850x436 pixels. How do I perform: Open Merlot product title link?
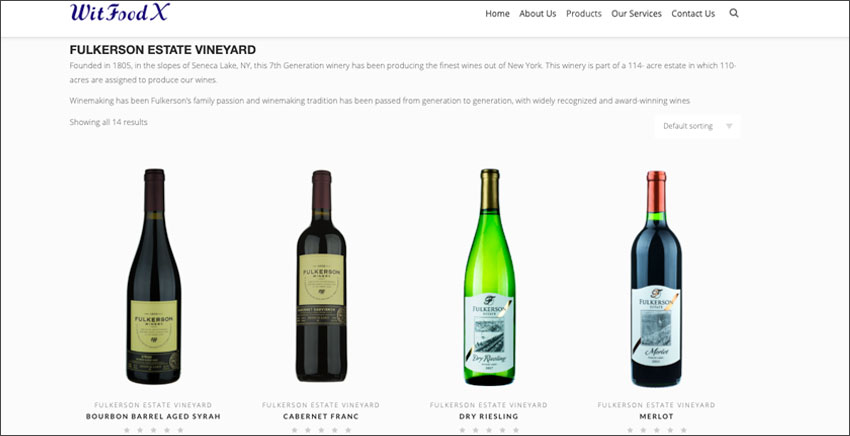click(x=656, y=416)
